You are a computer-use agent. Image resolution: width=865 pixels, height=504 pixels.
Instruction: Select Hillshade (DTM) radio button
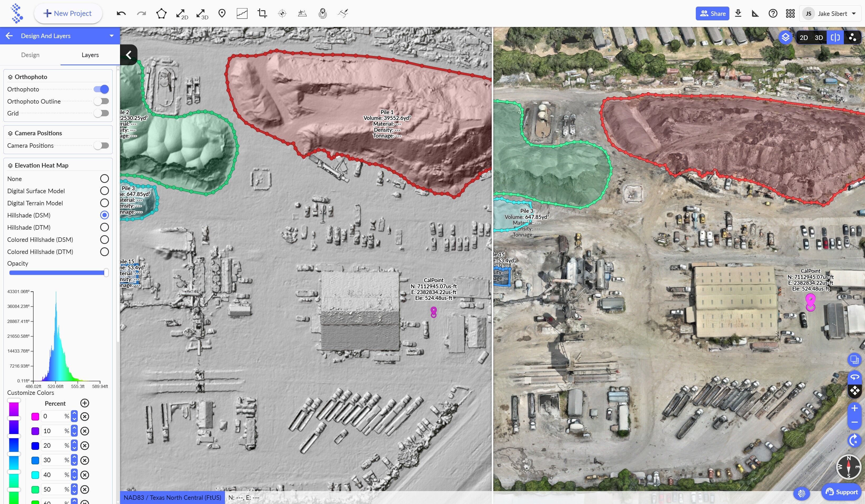104,228
